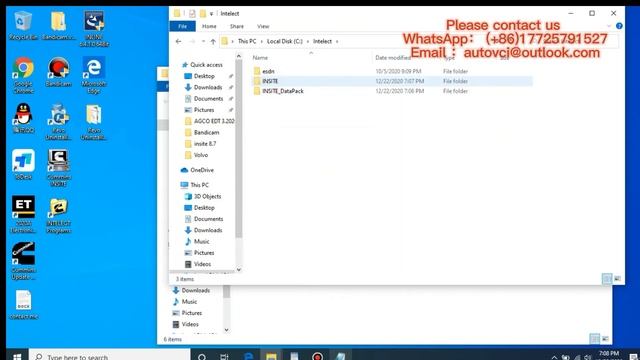The height and width of the screenshot is (360, 640).
Task: Expand breadcrumb chevron after Local Disk (C:)
Action: 308,41
